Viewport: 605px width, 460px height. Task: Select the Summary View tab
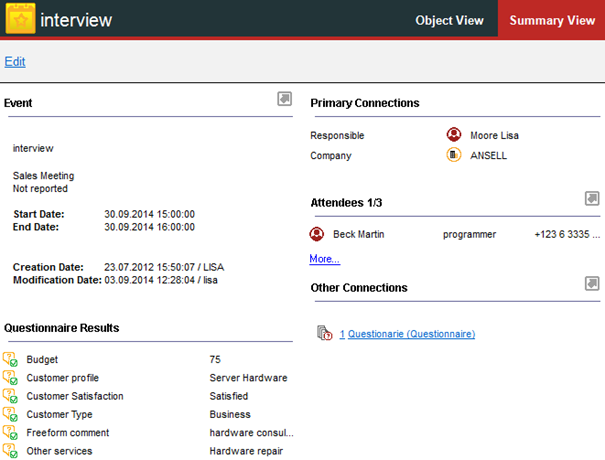552,20
